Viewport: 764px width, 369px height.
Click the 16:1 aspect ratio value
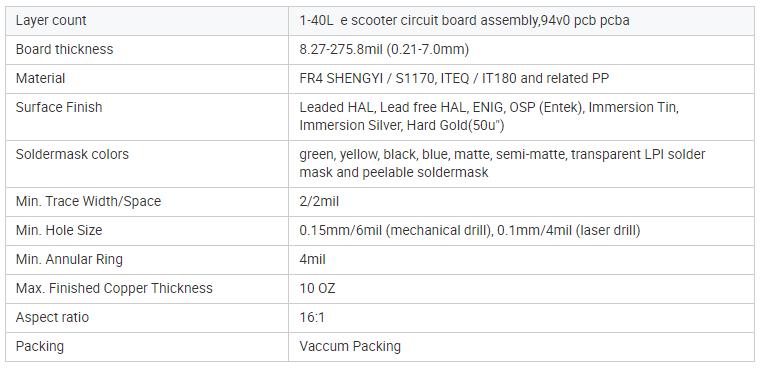[312, 317]
